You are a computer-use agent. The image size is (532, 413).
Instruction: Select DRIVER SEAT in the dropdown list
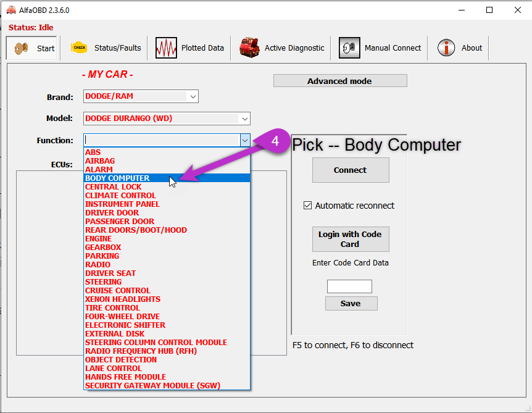(x=167, y=273)
